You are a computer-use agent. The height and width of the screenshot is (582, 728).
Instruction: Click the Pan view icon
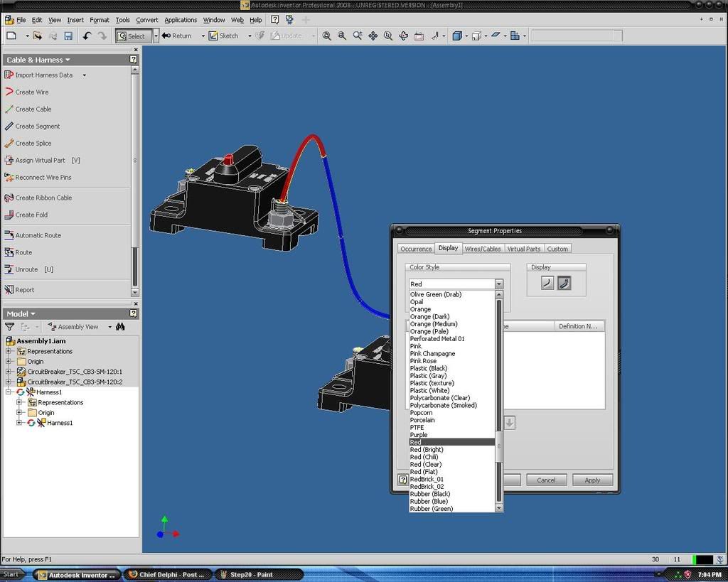pos(373,36)
